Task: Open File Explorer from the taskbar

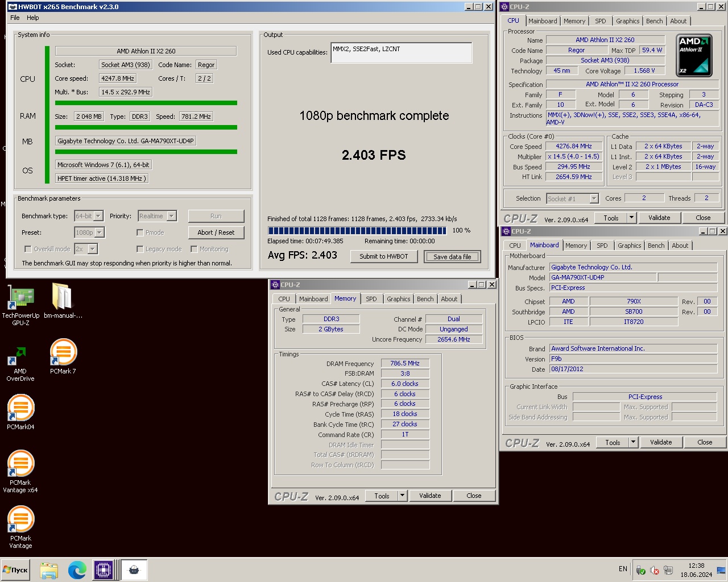Action: (x=49, y=570)
